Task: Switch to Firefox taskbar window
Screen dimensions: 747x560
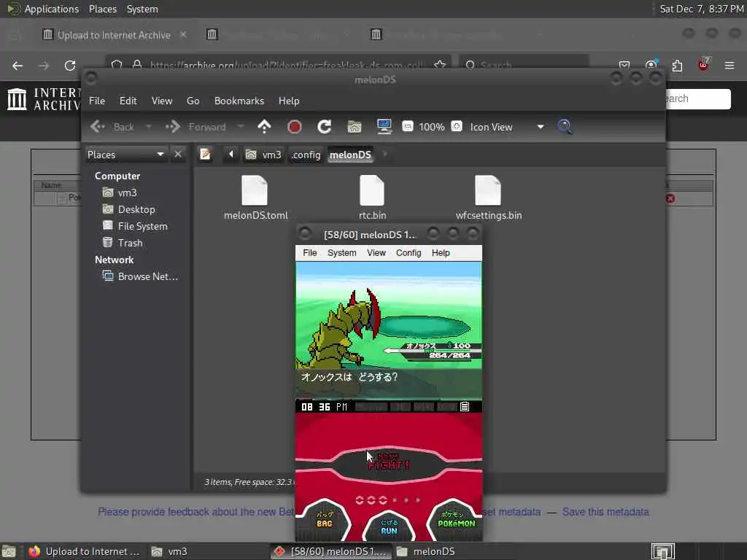Action: pos(84,551)
